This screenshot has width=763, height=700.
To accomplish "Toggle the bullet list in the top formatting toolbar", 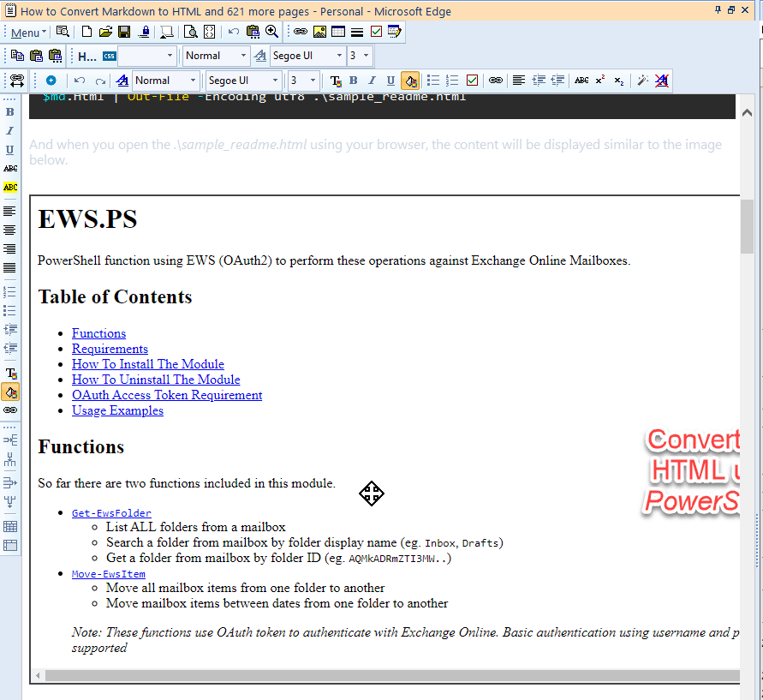I will point(433,81).
